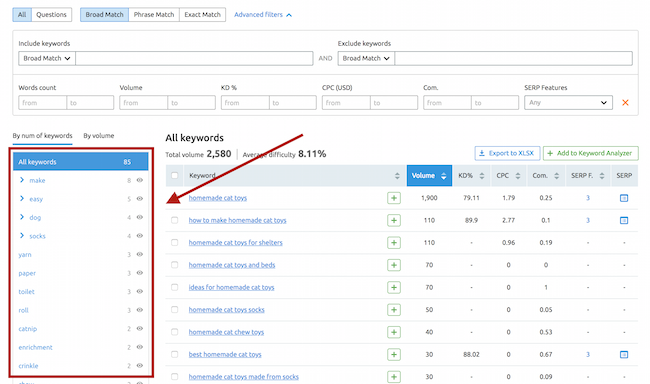Switch to the Questions tab
650x384 pixels.
[51, 15]
